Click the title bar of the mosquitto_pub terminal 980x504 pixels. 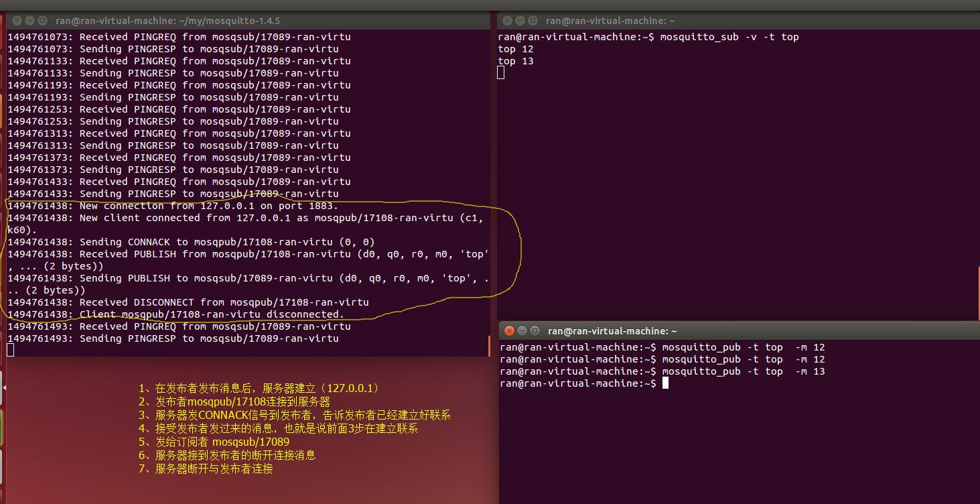(740, 330)
